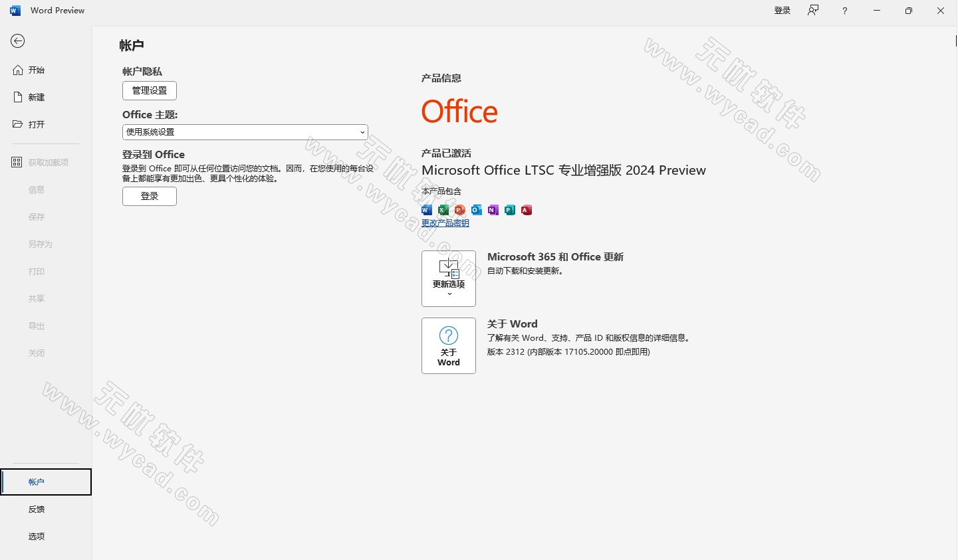Choose 打开 in the sidebar
Image resolution: width=958 pixels, height=560 pixels.
46,124
